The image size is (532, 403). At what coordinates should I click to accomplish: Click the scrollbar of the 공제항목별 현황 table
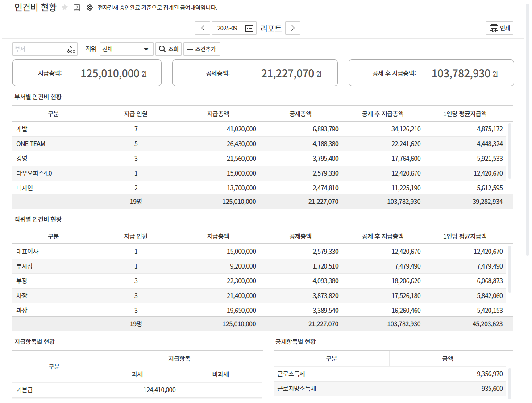tap(510, 382)
